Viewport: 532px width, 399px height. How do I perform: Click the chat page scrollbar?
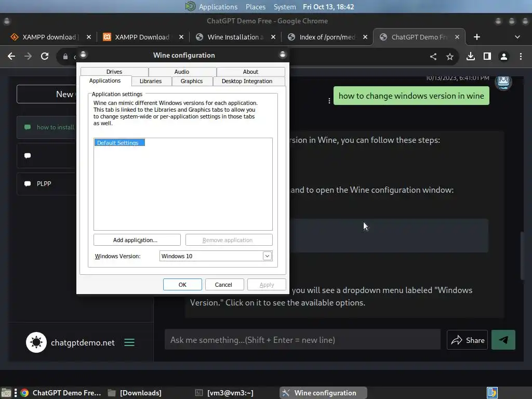[523, 255]
